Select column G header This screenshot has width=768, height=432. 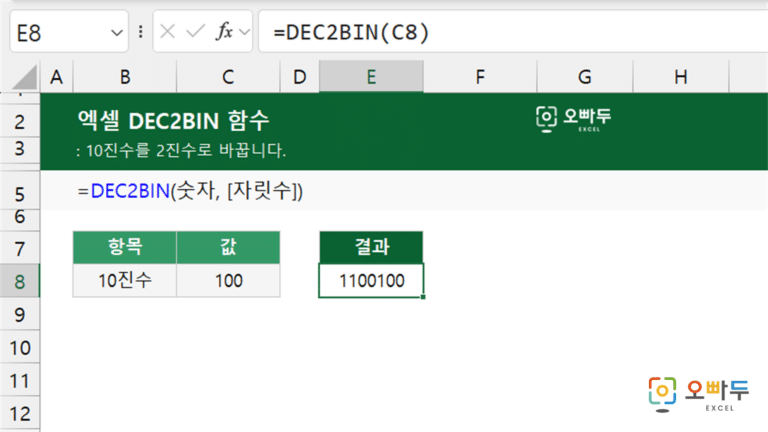[x=585, y=77]
